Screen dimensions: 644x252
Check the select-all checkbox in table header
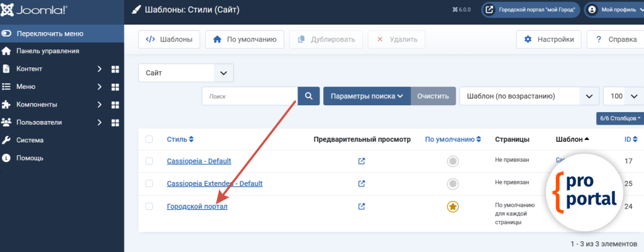[x=149, y=139]
